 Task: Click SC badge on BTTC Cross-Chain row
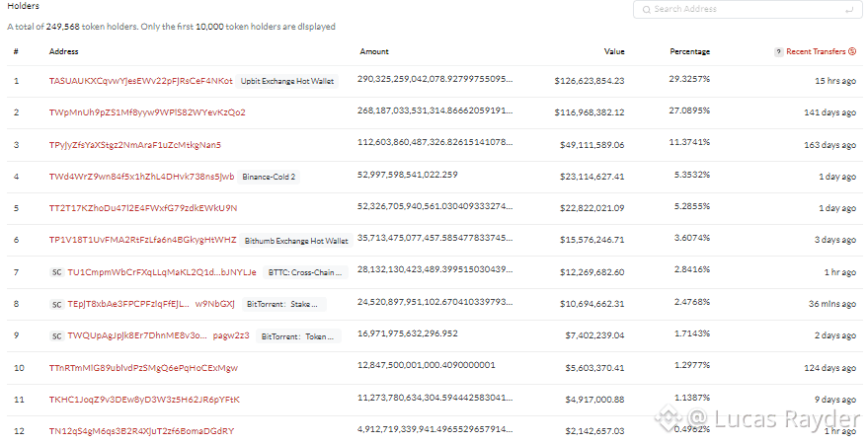click(56, 272)
